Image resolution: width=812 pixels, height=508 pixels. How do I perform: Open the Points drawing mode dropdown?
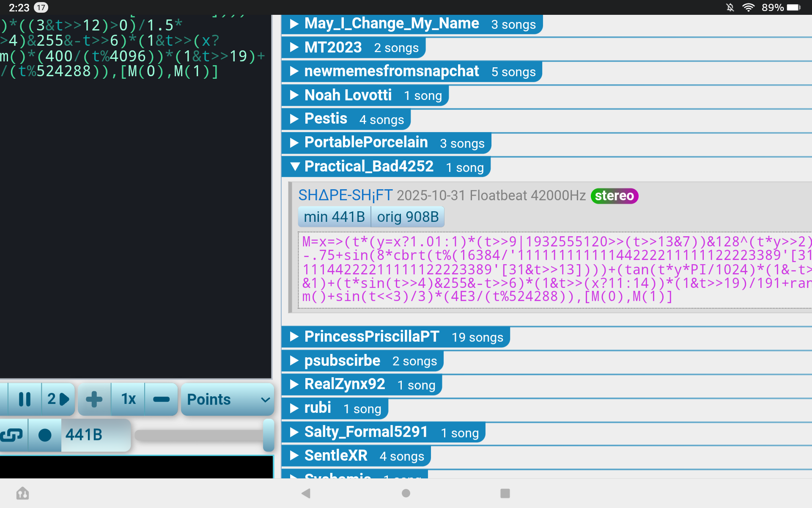[x=228, y=399]
